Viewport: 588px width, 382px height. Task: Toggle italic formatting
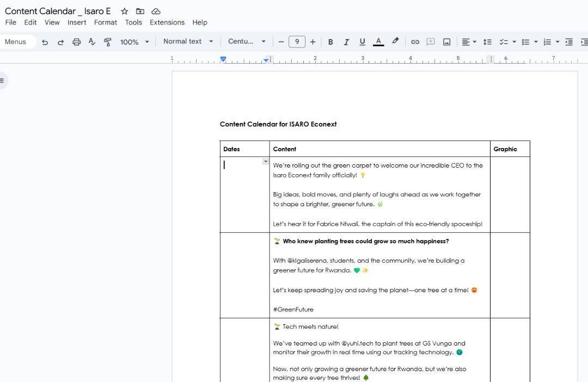coord(346,42)
